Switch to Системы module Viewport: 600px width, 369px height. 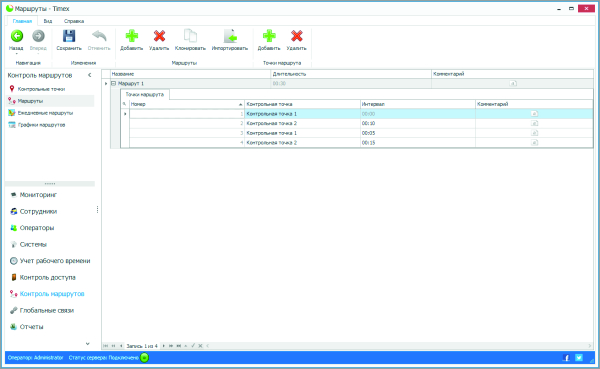tap(33, 244)
